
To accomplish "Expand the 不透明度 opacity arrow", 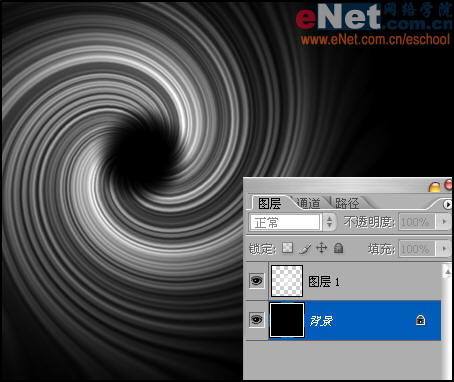I will [x=444, y=221].
